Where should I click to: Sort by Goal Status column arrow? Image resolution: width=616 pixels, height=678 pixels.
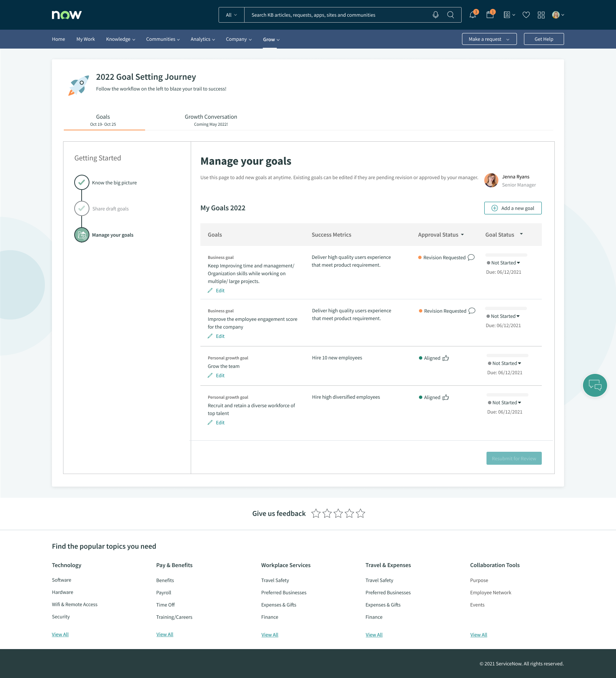pyautogui.click(x=521, y=234)
